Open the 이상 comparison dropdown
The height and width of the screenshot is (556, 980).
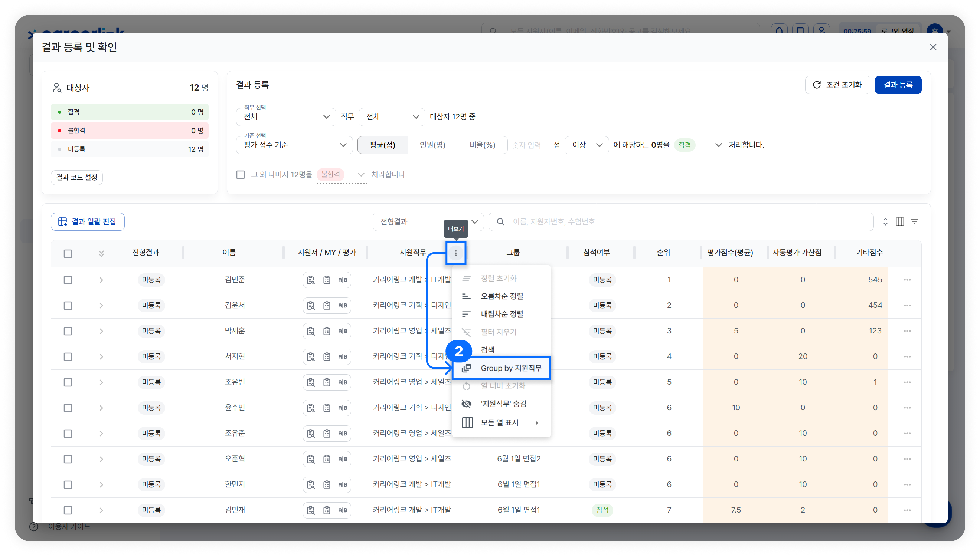tap(587, 145)
